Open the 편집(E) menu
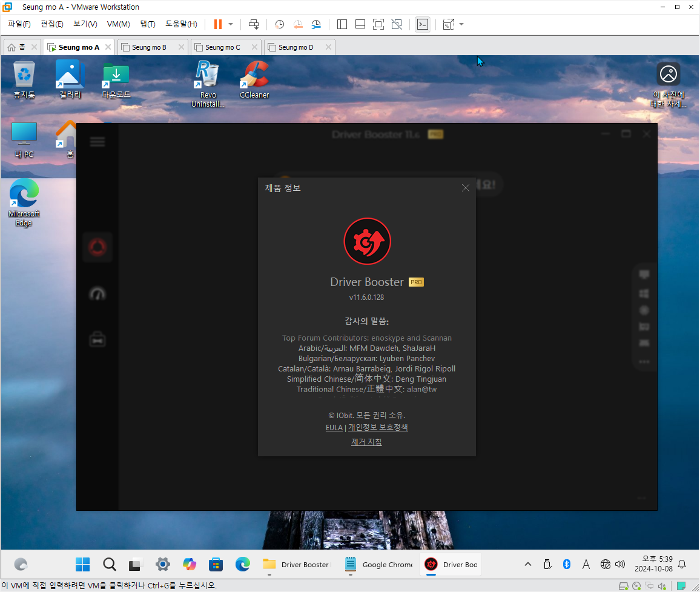Viewport: 700px width, 592px height. tap(52, 24)
